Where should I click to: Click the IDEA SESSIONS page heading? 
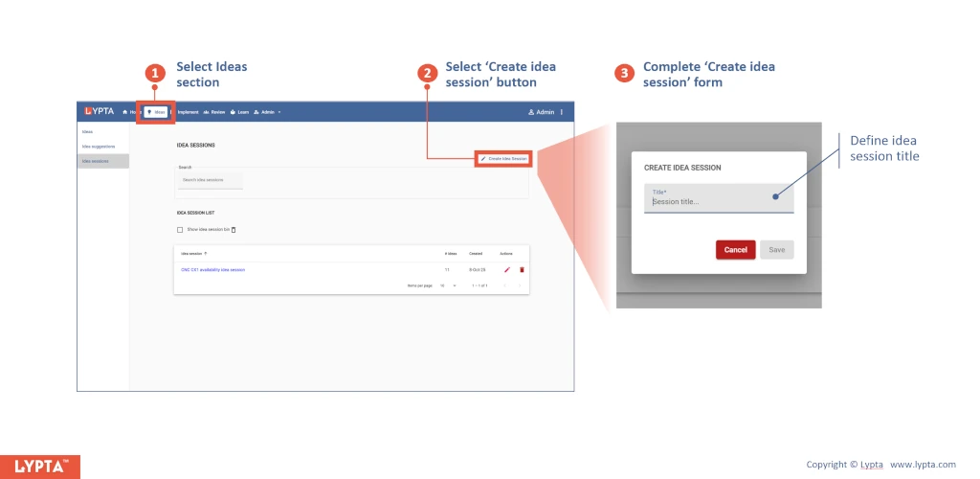[195, 145]
